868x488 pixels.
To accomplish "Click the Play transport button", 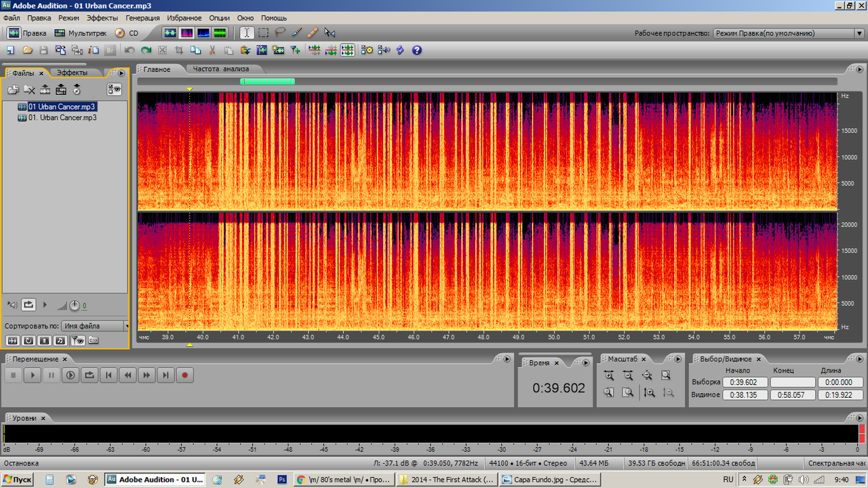I will click(33, 375).
